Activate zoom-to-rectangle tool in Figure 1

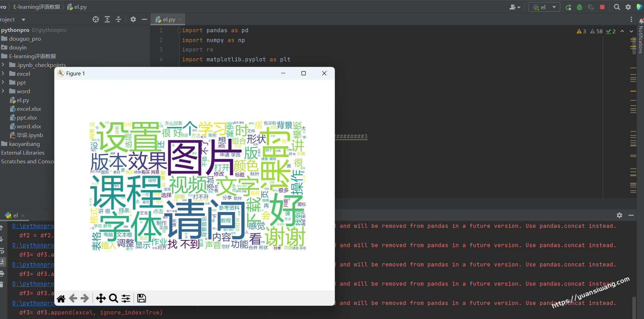point(113,298)
